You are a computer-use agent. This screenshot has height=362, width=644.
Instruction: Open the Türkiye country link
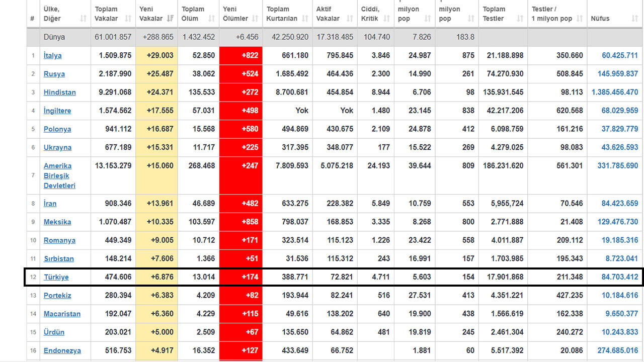coord(56,277)
